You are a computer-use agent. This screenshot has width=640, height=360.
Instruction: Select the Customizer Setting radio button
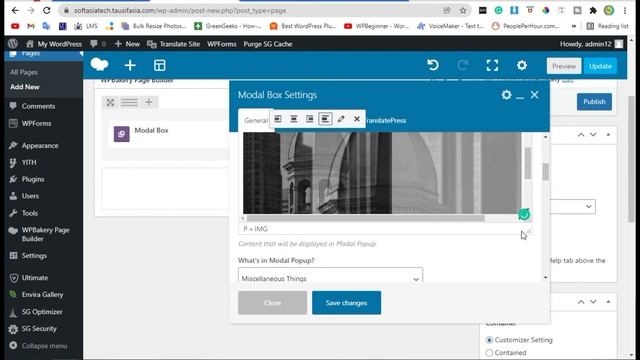point(489,340)
